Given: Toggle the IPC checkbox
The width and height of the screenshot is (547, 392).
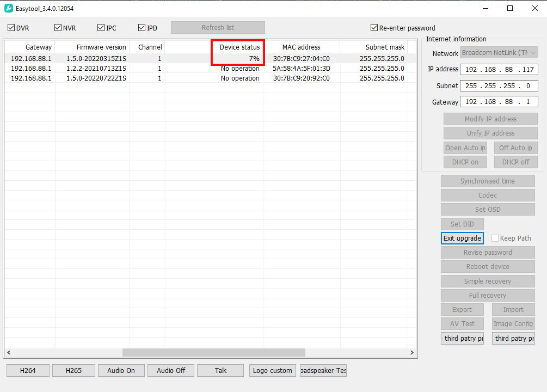Looking at the screenshot, I should (101, 28).
